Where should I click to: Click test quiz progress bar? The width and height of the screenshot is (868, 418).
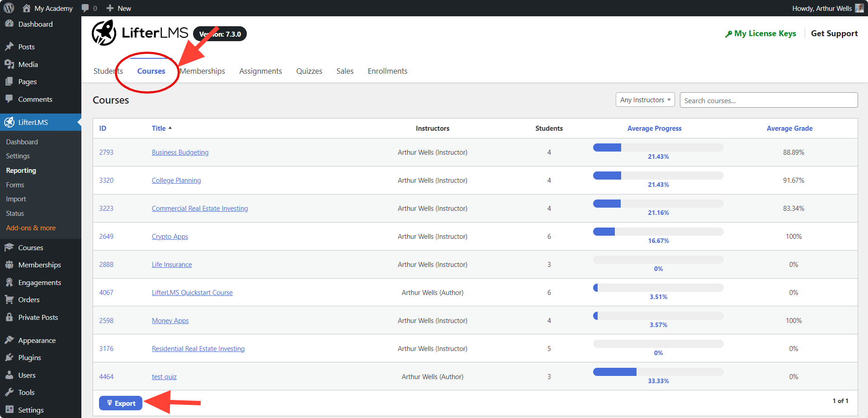pos(658,372)
